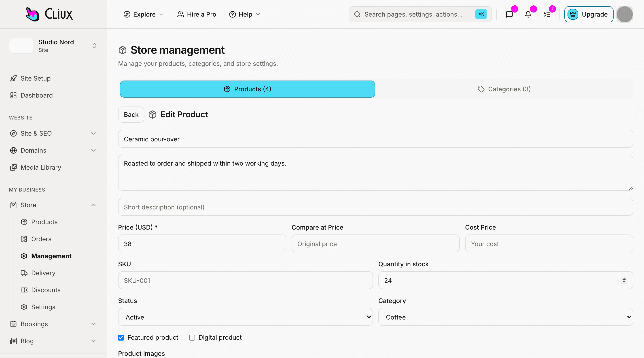The width and height of the screenshot is (644, 358).
Task: Open the Hire a Pro link
Action: [197, 14]
